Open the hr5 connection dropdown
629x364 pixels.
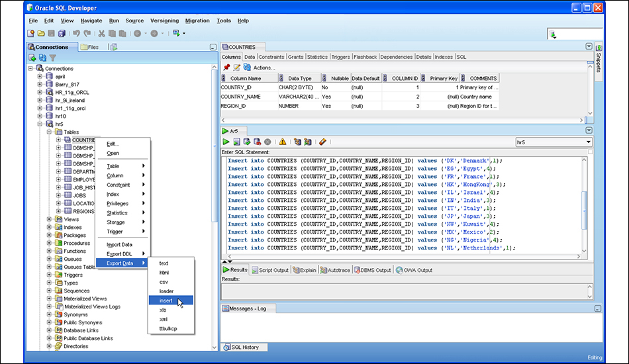tap(589, 142)
